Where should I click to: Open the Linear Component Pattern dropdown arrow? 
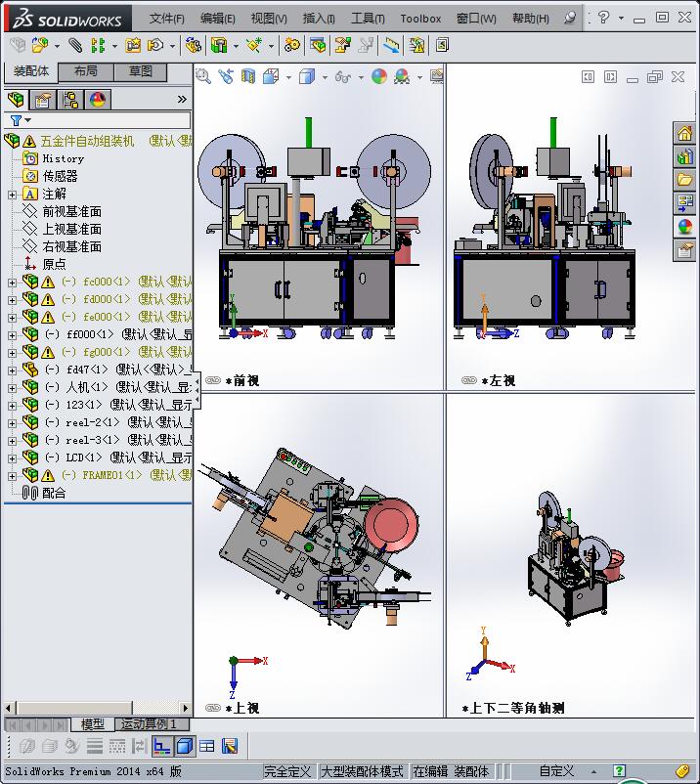pyautogui.click(x=114, y=47)
